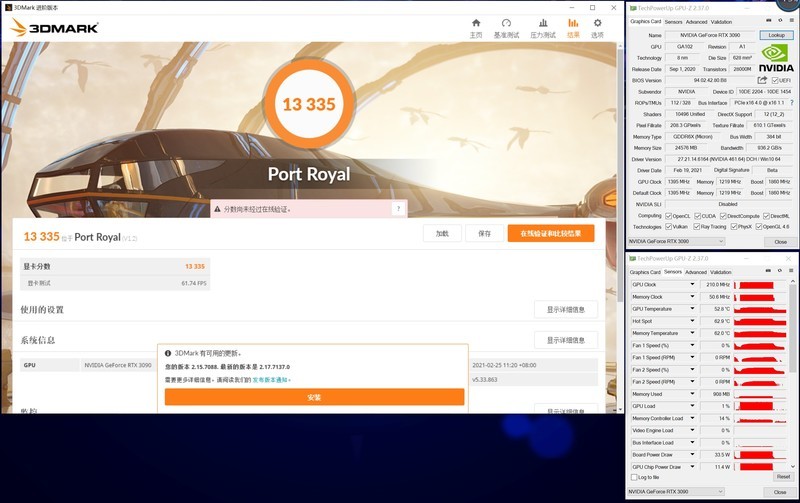This screenshot has height=503, width=800.
Task: Click the scroll-down arrow in GPU-Z Sensors list
Action: [792, 467]
